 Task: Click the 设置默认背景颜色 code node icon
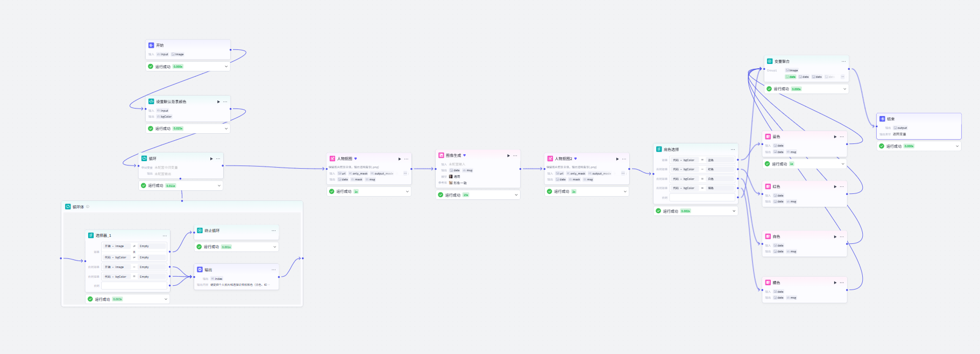(x=151, y=102)
